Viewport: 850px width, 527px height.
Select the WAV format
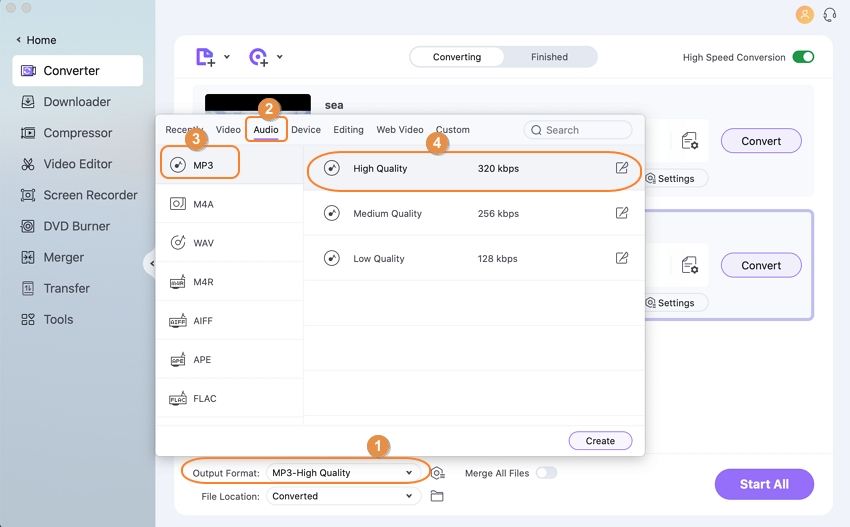pyautogui.click(x=229, y=243)
